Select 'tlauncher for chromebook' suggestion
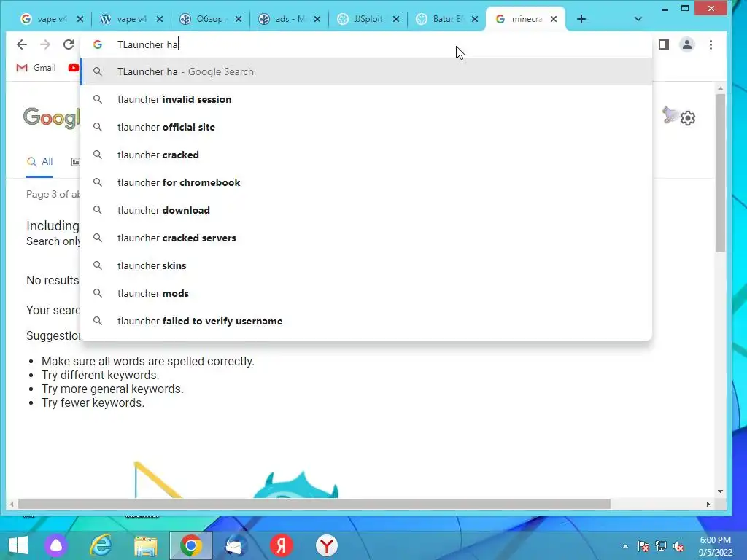The height and width of the screenshot is (560, 747). (367, 182)
